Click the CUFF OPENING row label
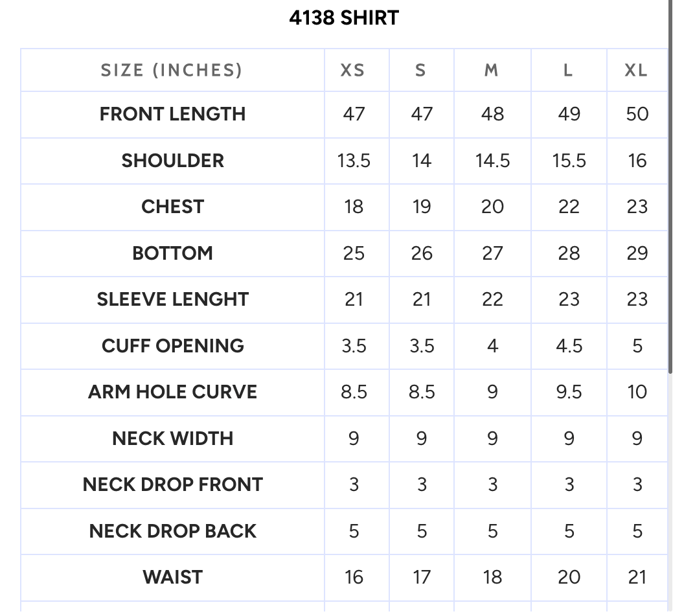Image resolution: width=684 pixels, height=616 pixels. pyautogui.click(x=173, y=346)
